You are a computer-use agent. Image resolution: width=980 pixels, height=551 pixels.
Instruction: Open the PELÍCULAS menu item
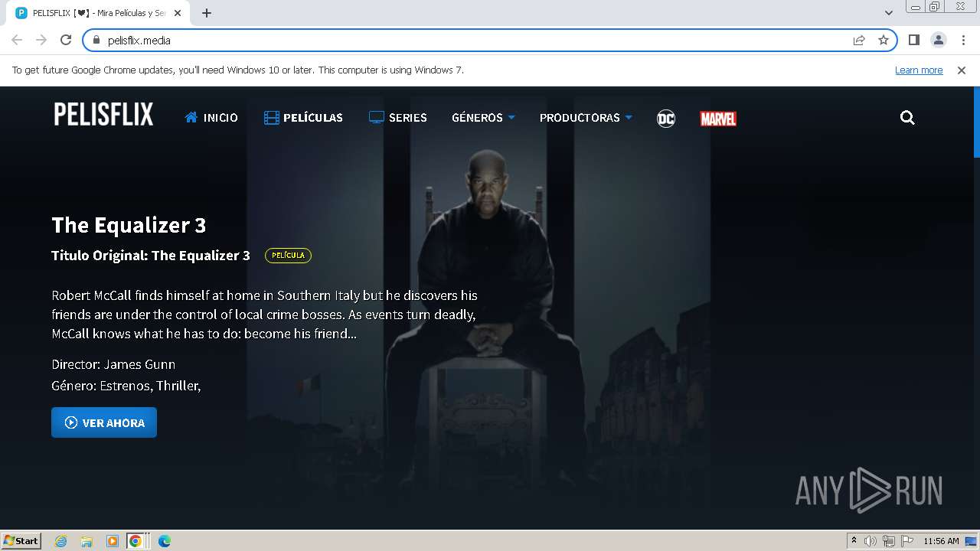303,118
